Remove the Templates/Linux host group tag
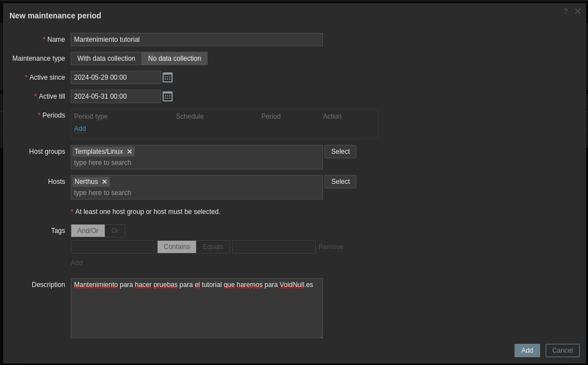This screenshot has height=365, width=588. pos(130,152)
